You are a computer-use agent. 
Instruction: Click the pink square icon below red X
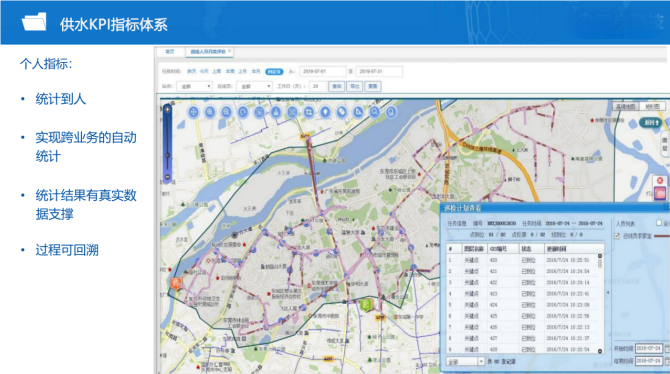click(660, 193)
